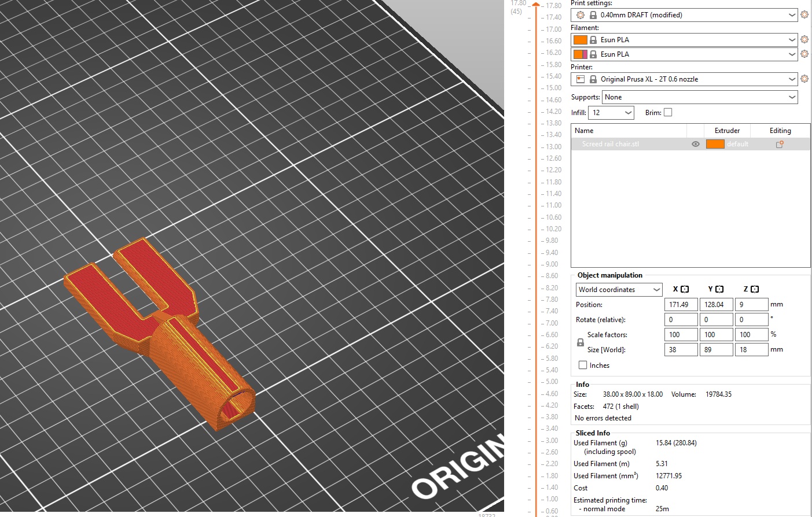Click the Scale factors X field
Screen dimensions: 812x517
click(681, 335)
